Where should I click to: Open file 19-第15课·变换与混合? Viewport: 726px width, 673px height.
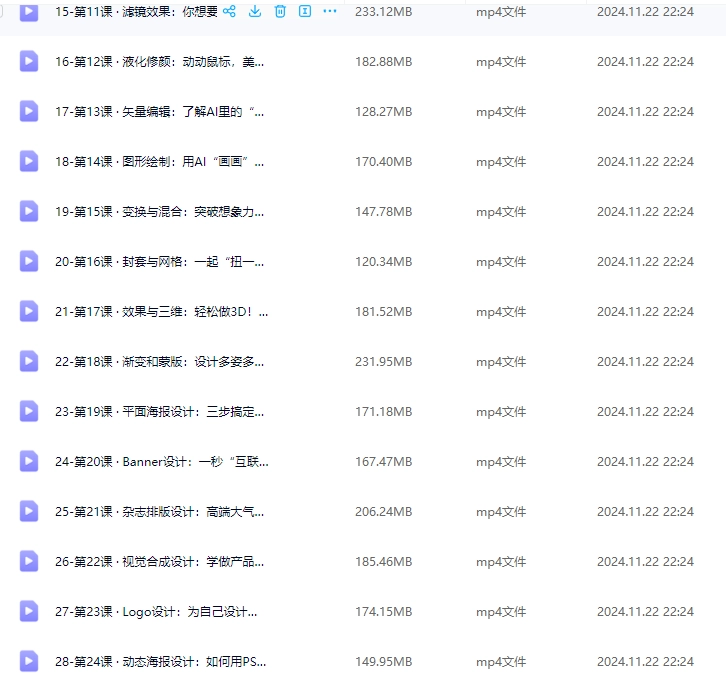[159, 212]
